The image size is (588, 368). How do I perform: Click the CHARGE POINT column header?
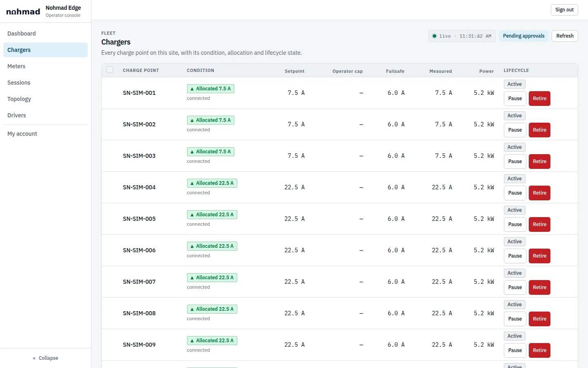(141, 70)
